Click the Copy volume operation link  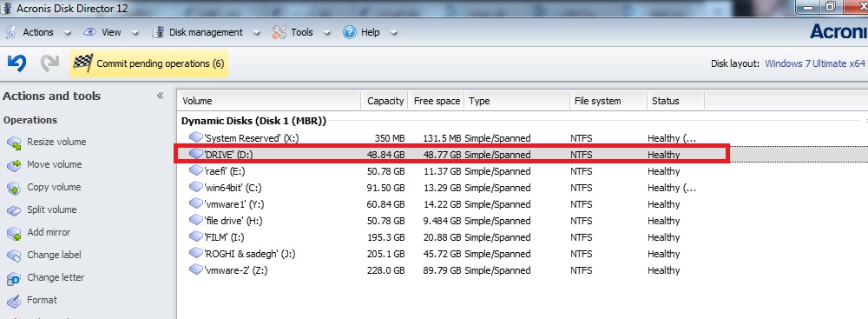(x=54, y=187)
